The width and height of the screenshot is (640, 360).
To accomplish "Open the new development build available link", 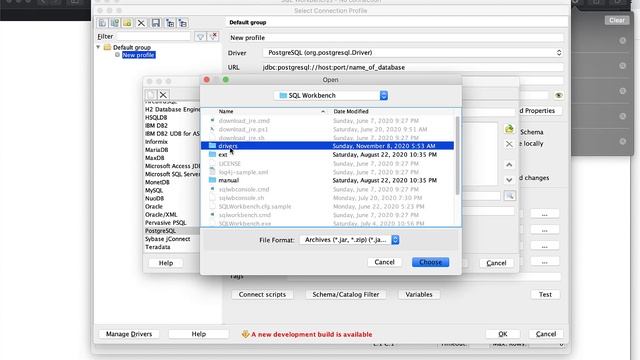I will [311, 334].
